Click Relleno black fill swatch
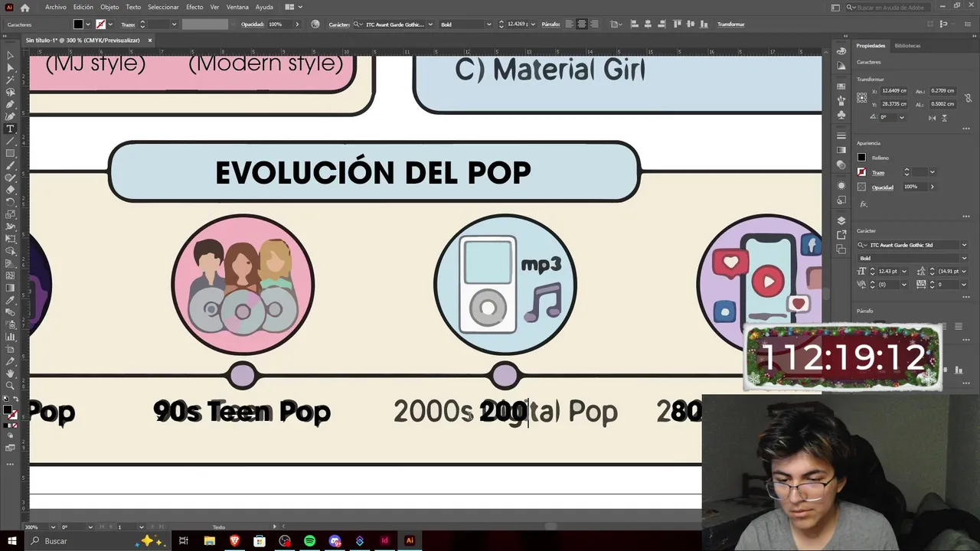 click(862, 158)
